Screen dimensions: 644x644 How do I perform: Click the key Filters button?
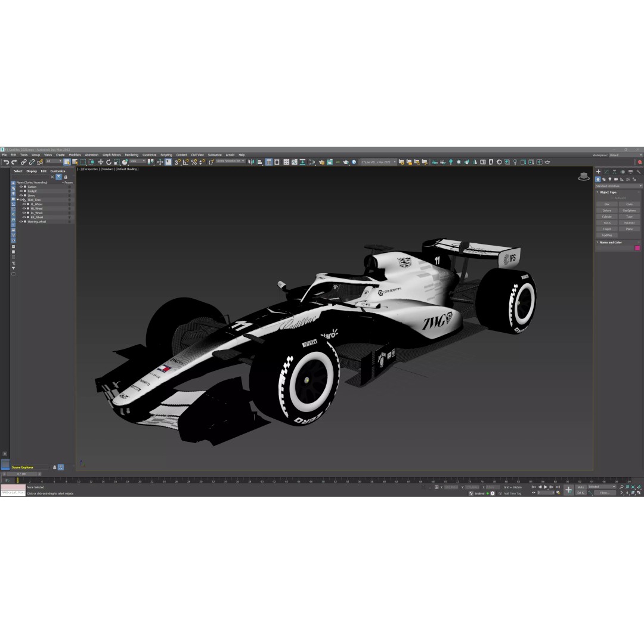coord(605,493)
